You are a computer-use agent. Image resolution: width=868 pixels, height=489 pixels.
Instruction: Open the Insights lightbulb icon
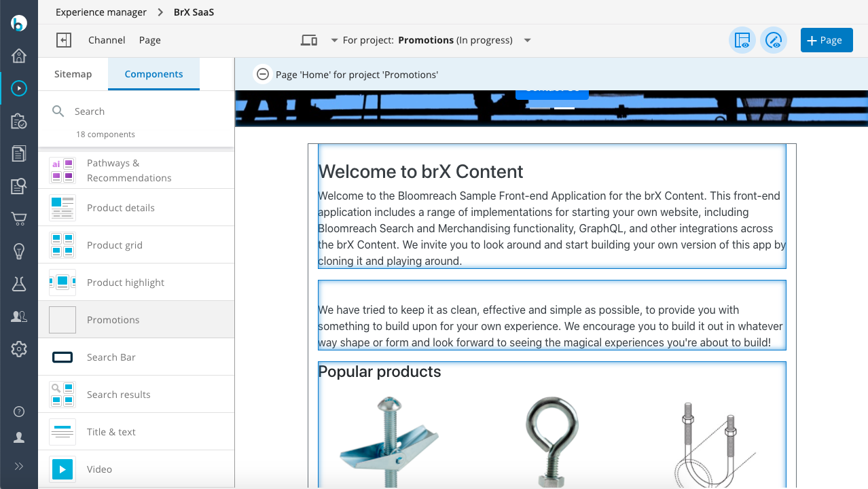coord(19,251)
